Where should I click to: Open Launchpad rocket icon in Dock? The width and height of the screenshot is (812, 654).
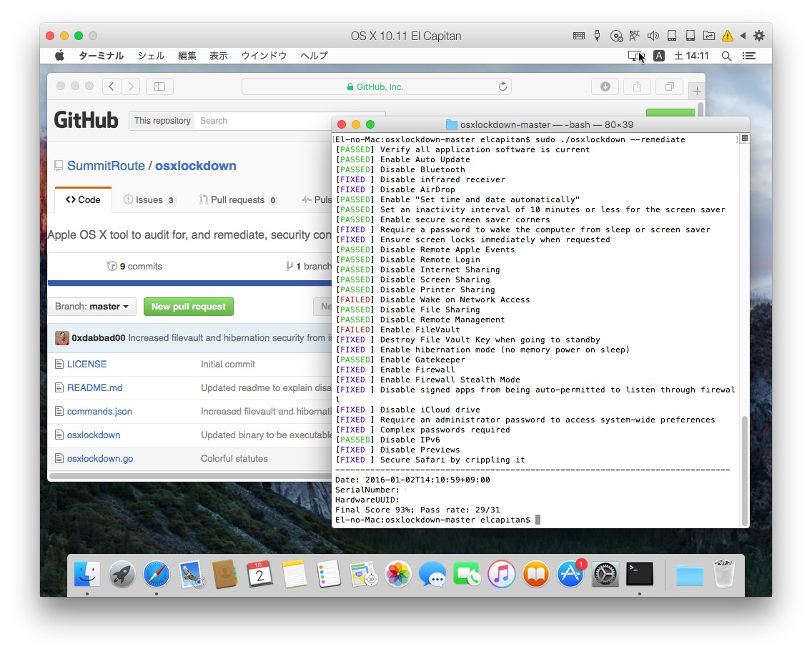(x=122, y=574)
